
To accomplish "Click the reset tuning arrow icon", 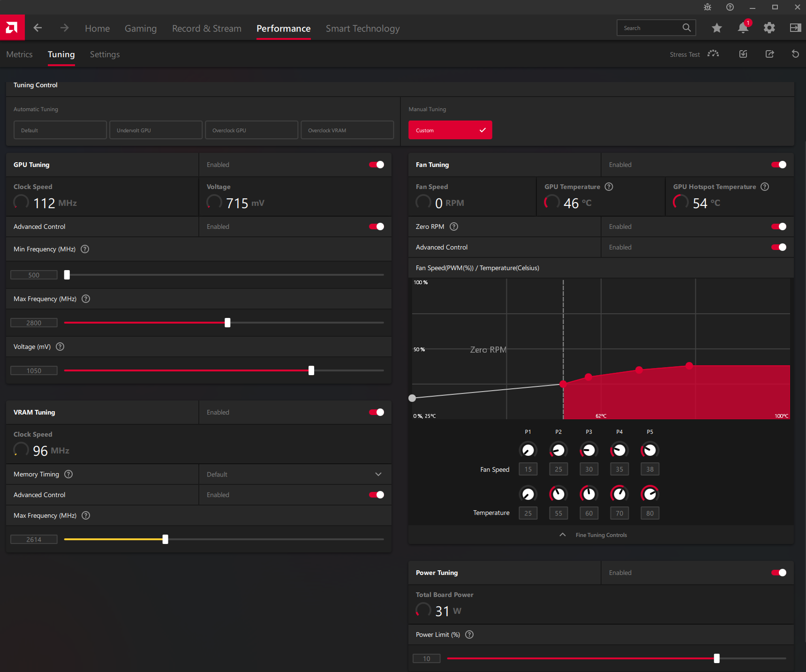I will 795,54.
